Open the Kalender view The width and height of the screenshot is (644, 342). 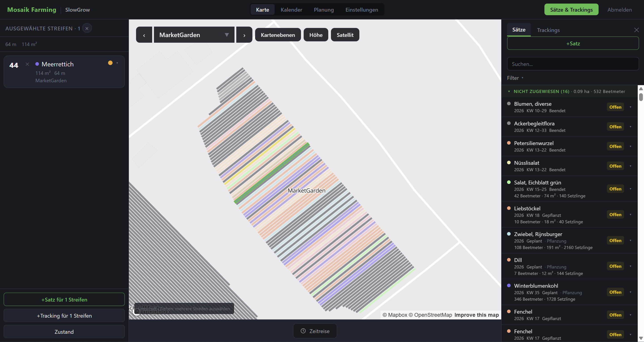click(291, 9)
